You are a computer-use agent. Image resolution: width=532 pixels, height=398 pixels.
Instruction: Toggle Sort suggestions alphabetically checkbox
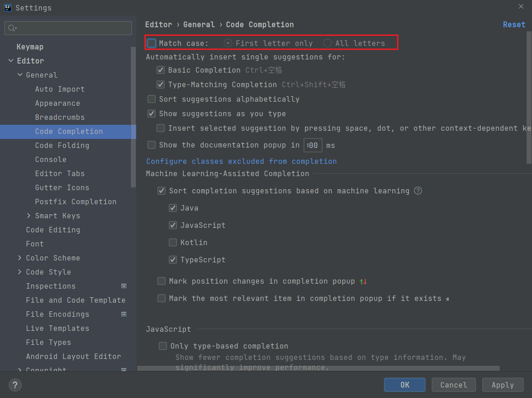[x=152, y=99]
